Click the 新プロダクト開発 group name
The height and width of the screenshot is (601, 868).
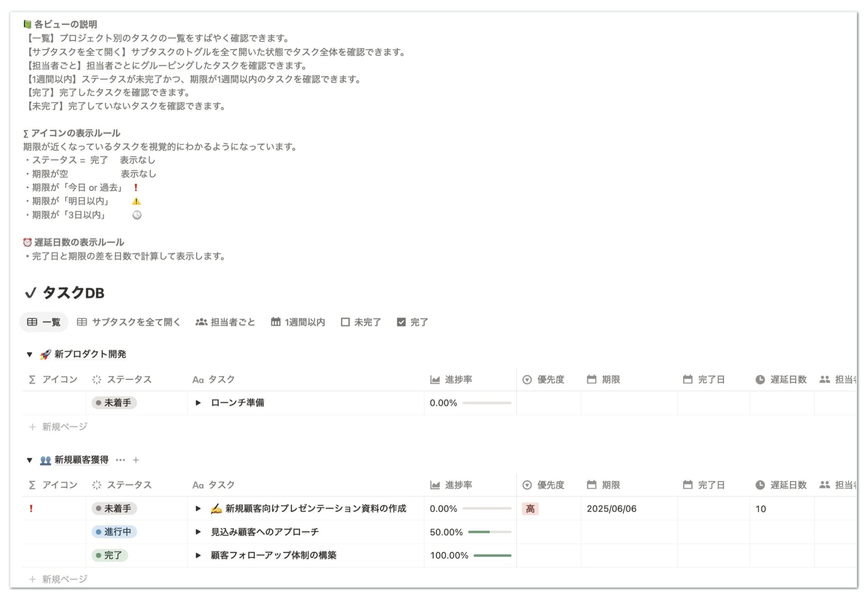[x=90, y=354]
